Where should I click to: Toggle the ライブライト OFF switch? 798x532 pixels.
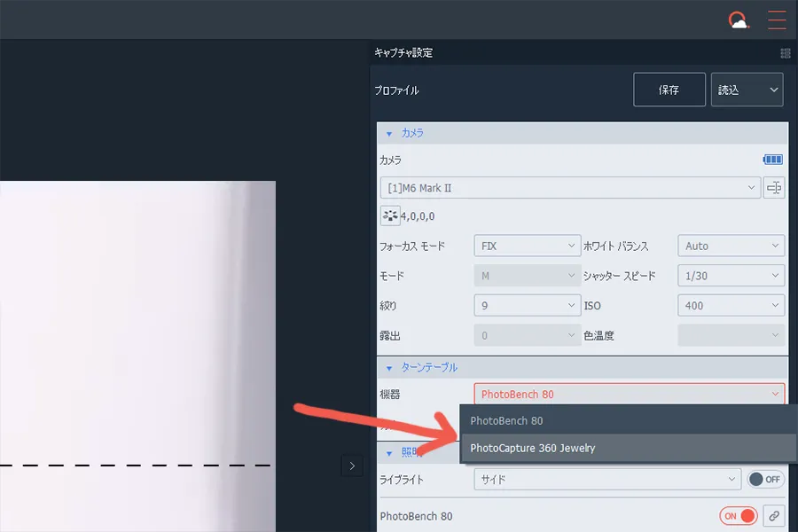765,479
